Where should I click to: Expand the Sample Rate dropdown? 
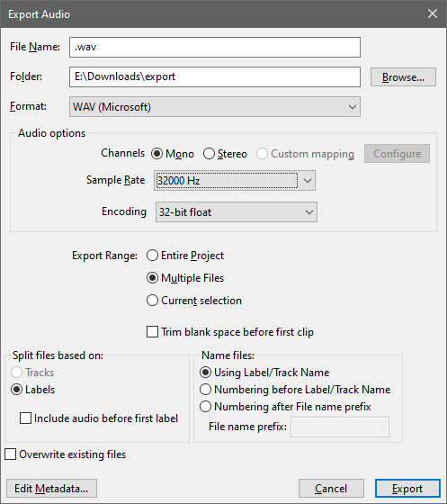pyautogui.click(x=235, y=181)
